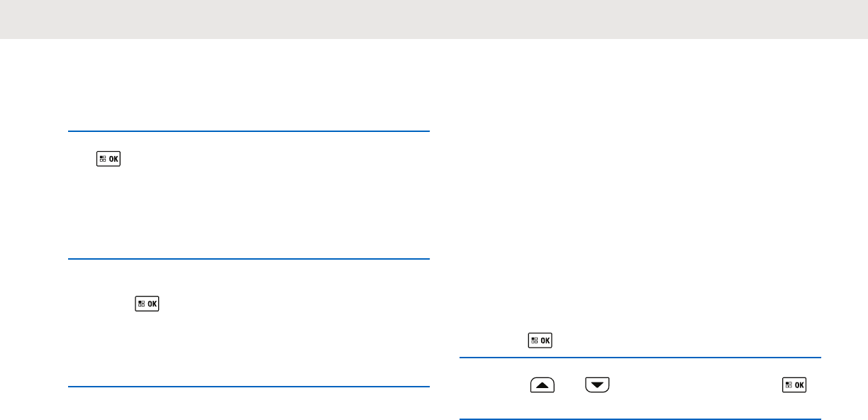Choose the menu/OK icon below the second left divider
This screenshot has width=868, height=420.
click(x=148, y=304)
